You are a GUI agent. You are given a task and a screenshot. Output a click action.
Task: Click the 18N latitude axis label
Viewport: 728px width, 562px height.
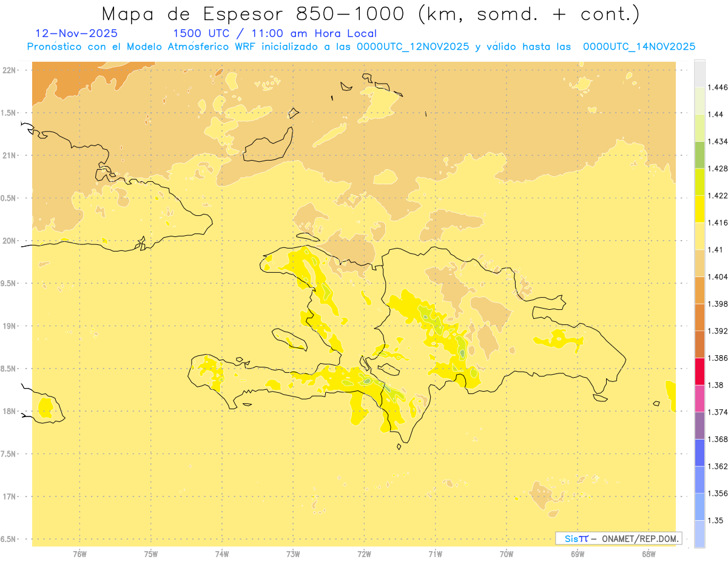pos(10,411)
